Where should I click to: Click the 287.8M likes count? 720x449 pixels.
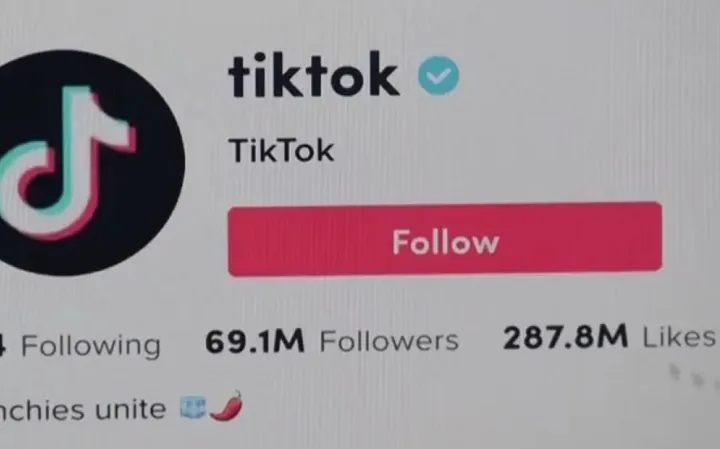[566, 337]
